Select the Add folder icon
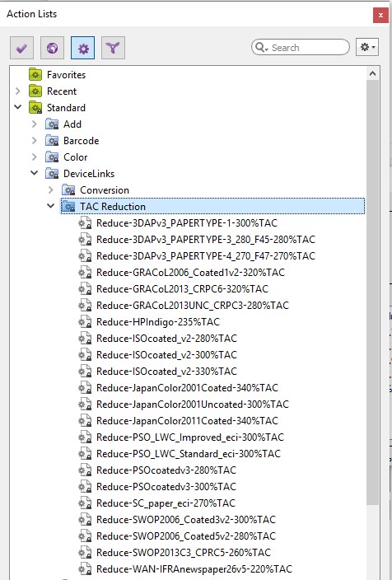Image resolution: width=392 pixels, height=580 pixels. tap(52, 124)
